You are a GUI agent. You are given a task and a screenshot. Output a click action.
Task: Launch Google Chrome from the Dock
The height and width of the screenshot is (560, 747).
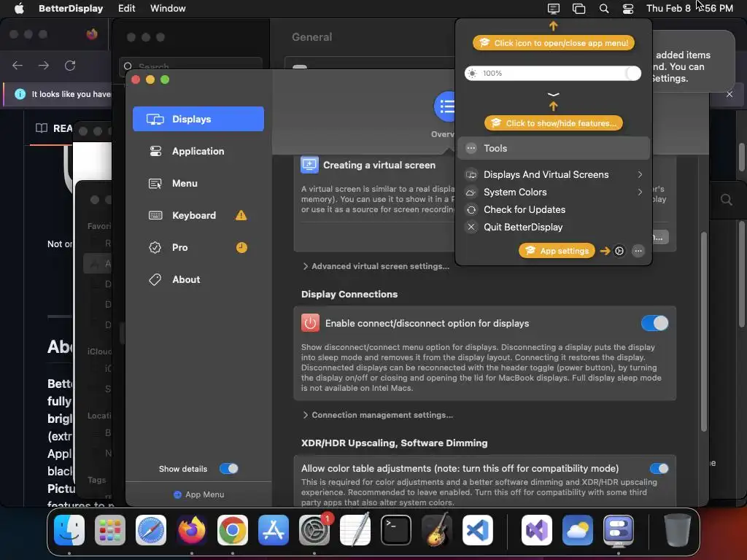pyautogui.click(x=233, y=530)
